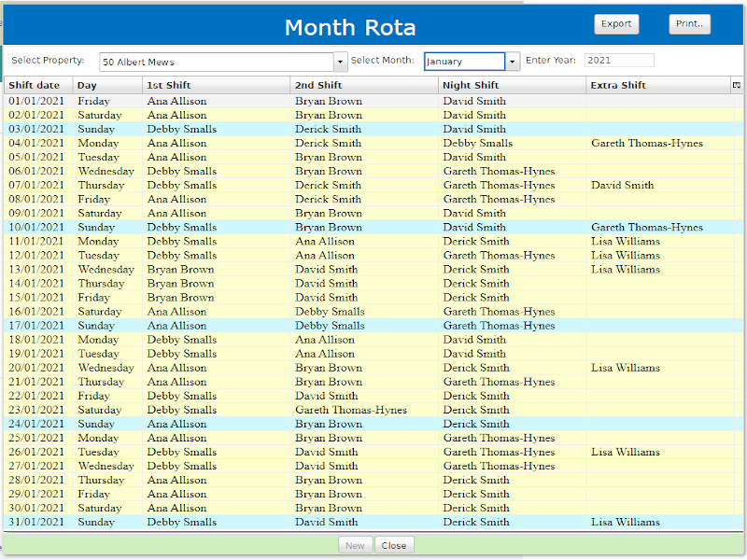The image size is (747, 560).
Task: Sort by the 1st Shift column header
Action: point(217,85)
